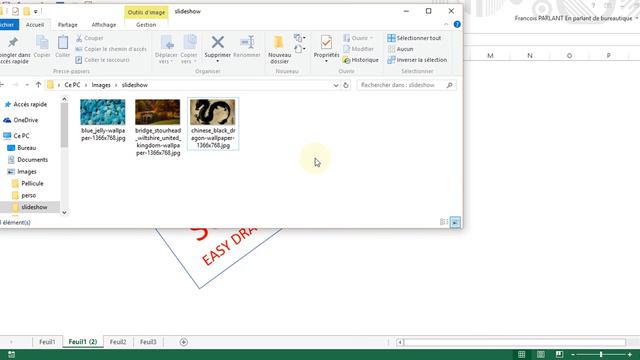Switch to large icons view layout
The image size is (640, 360).
coord(455,222)
